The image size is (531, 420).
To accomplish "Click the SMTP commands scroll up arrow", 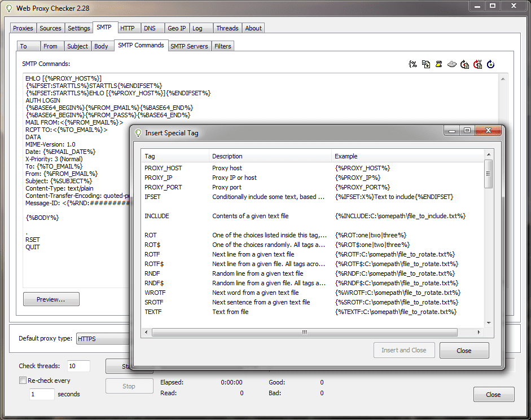I will click(x=503, y=79).
